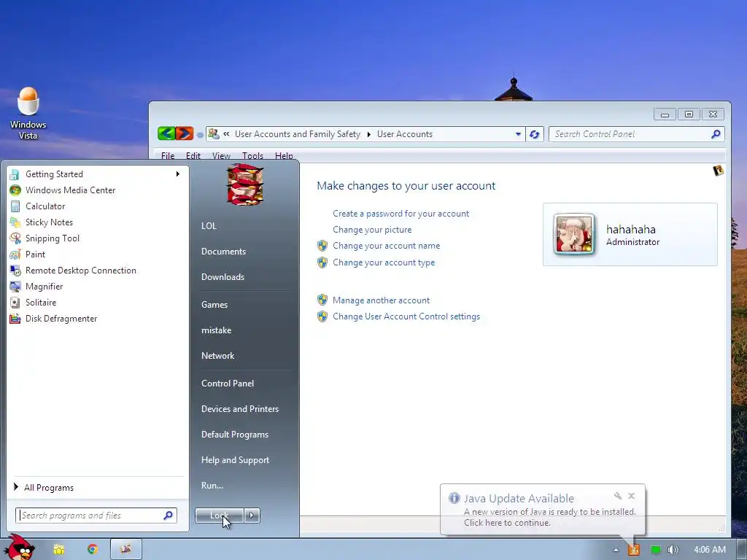
Task: Click Change your account type
Action: click(384, 262)
